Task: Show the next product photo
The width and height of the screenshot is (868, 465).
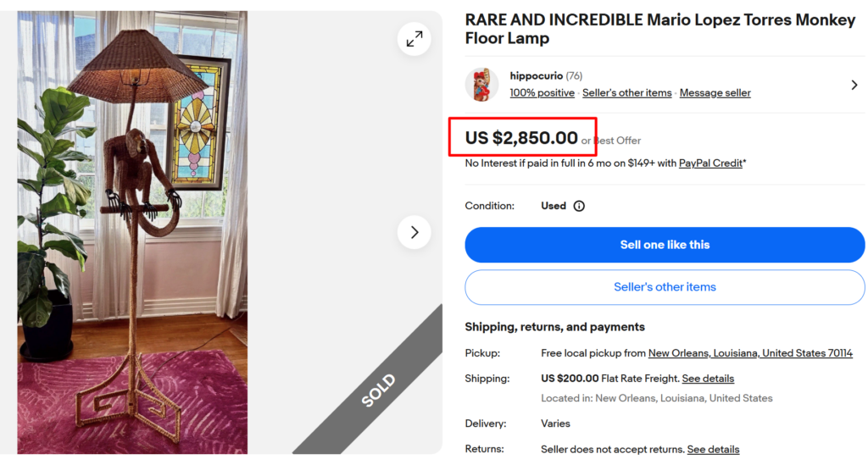Action: coord(414,232)
